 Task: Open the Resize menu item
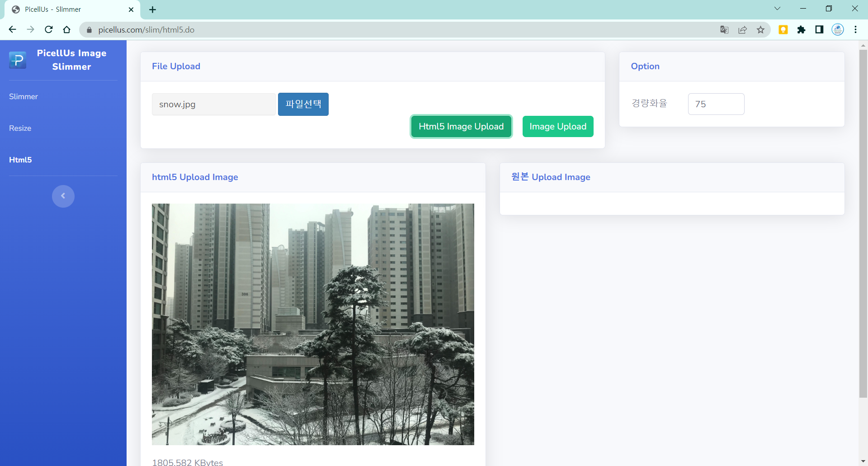click(20, 128)
